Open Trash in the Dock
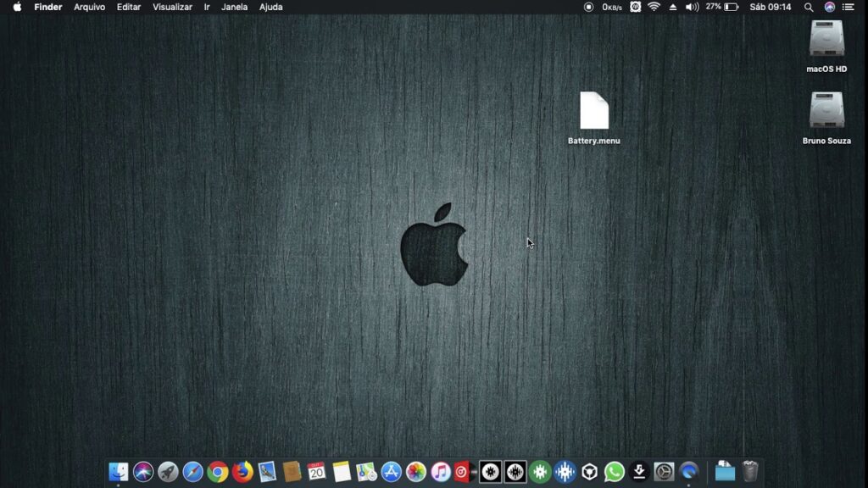Image resolution: width=868 pixels, height=488 pixels. click(x=750, y=471)
